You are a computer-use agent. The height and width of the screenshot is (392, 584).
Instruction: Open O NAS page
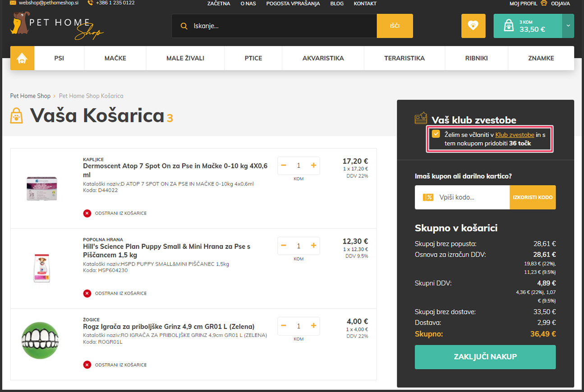pyautogui.click(x=248, y=4)
